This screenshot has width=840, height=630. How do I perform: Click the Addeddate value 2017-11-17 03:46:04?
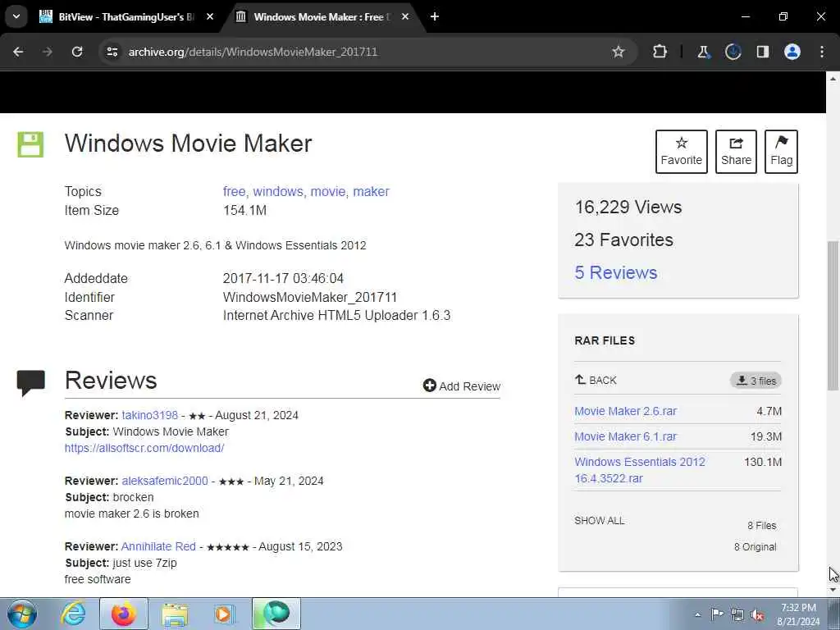pyautogui.click(x=283, y=279)
